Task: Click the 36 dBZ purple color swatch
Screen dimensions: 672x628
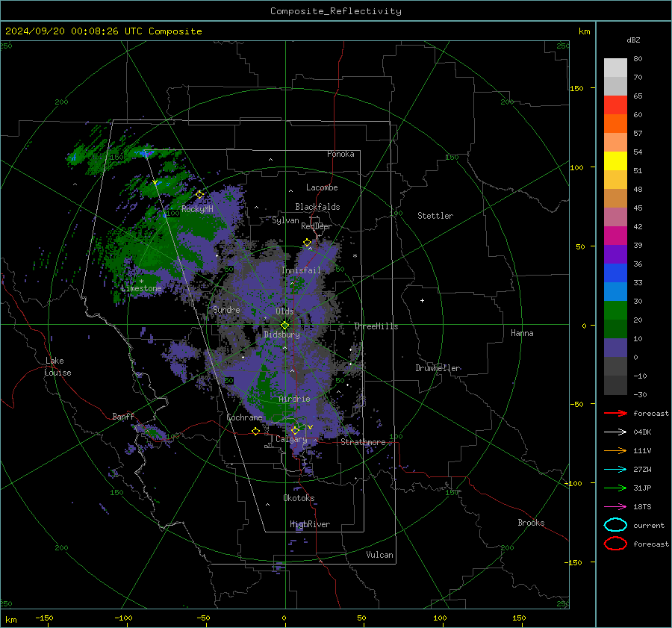Action: (615, 254)
